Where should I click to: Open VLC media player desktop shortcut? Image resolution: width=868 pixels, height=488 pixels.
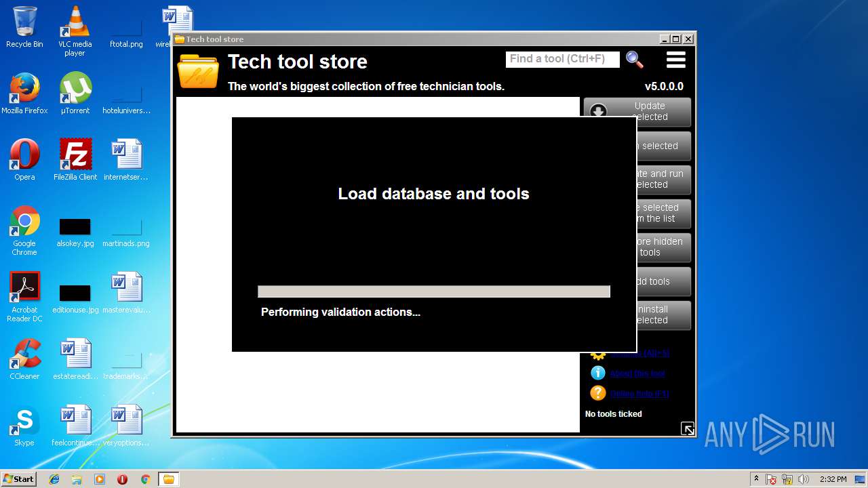pyautogui.click(x=75, y=31)
